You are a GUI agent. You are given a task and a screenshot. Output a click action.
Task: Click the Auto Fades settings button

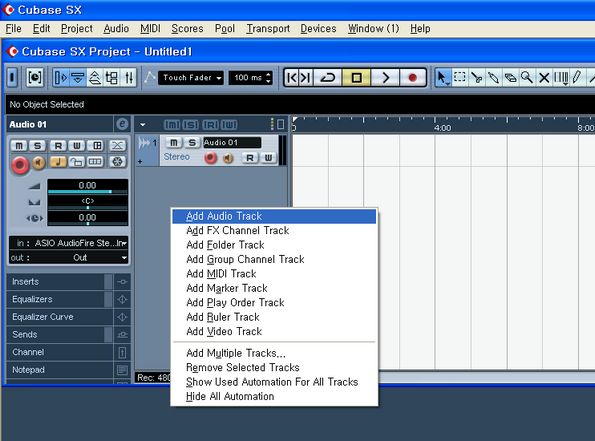pos(118,145)
